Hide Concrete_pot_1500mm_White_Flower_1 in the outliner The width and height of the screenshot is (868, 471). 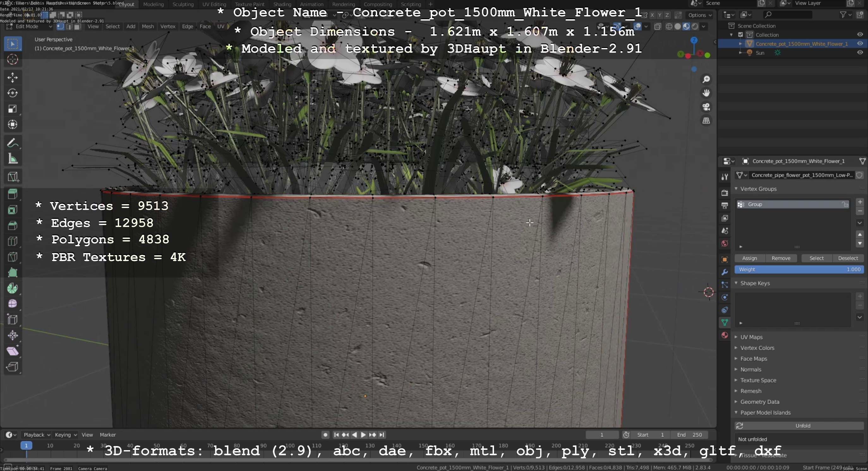859,44
